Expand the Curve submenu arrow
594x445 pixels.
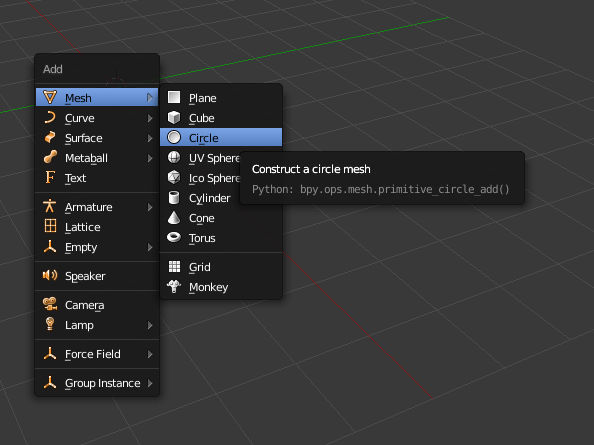[150, 118]
